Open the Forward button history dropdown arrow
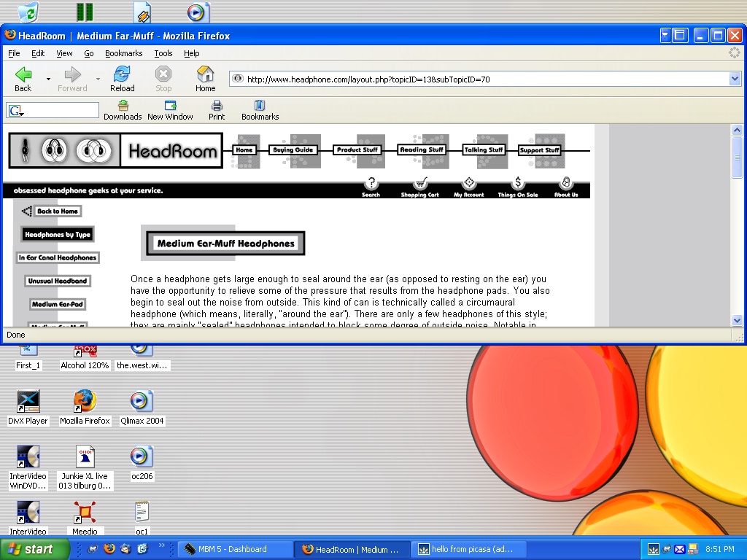Viewport: 747px width, 560px height. (98, 79)
